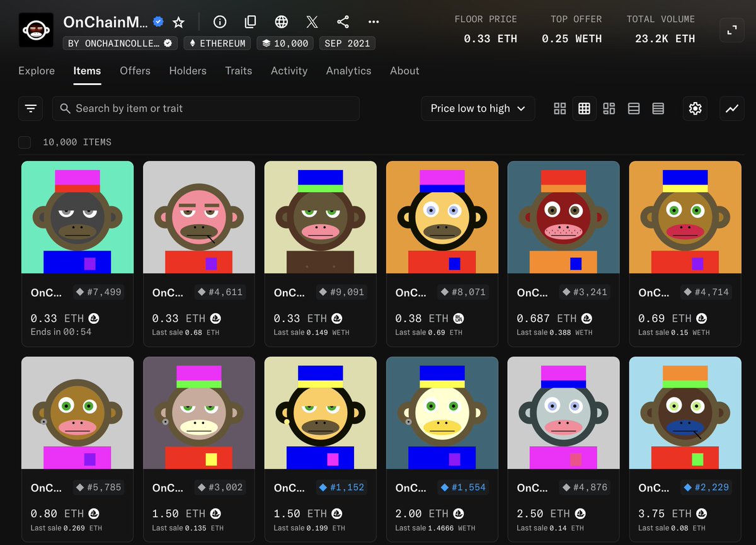This screenshot has height=545, width=756.
Task: Switch to list view icon
Action: tap(634, 108)
